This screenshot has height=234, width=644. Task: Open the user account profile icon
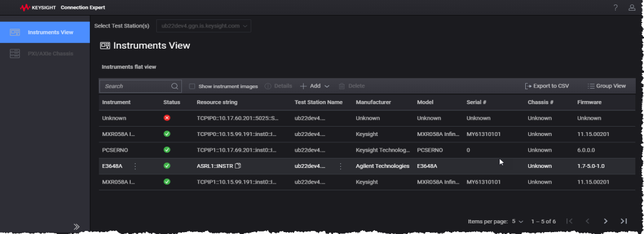[x=631, y=7]
